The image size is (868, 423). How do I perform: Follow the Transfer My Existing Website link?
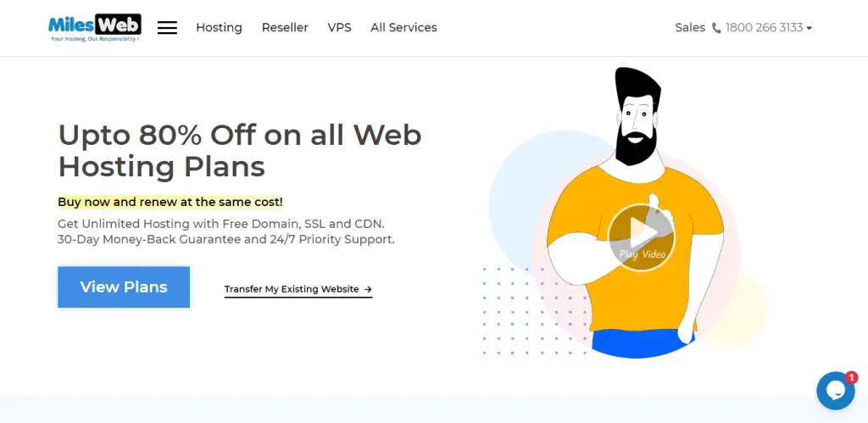(298, 290)
